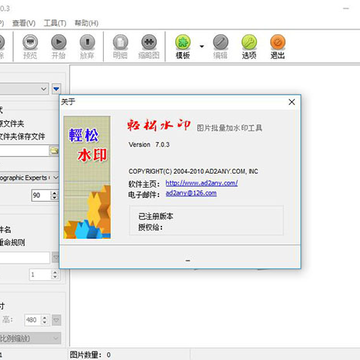
Task: Click the red 轻松水印 calligraphy title
Action: pyautogui.click(x=159, y=125)
